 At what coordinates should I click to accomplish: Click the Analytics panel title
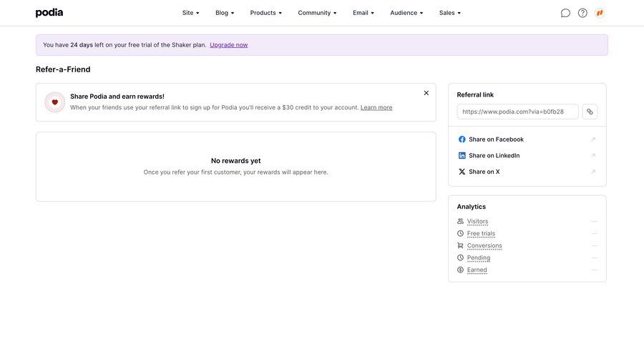coord(471,207)
